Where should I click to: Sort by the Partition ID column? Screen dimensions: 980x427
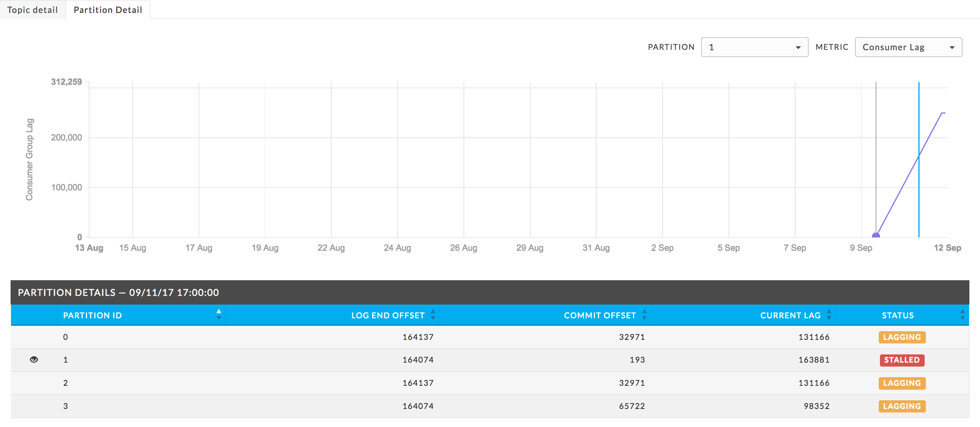pyautogui.click(x=141, y=315)
